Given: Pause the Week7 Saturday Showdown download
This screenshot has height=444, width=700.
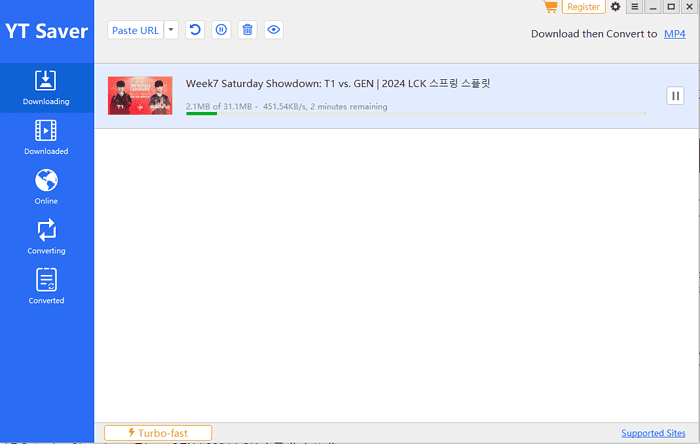Looking at the screenshot, I should pyautogui.click(x=675, y=96).
